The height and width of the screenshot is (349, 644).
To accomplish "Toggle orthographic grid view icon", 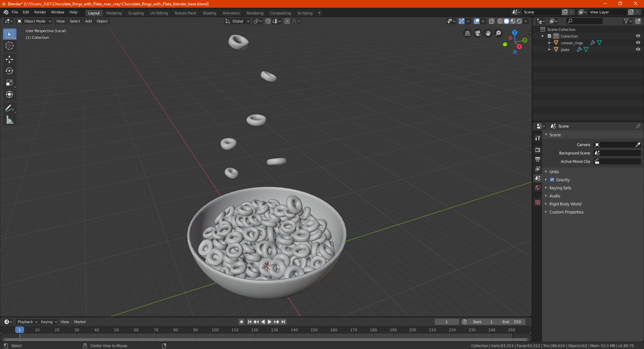I will click(x=468, y=33).
